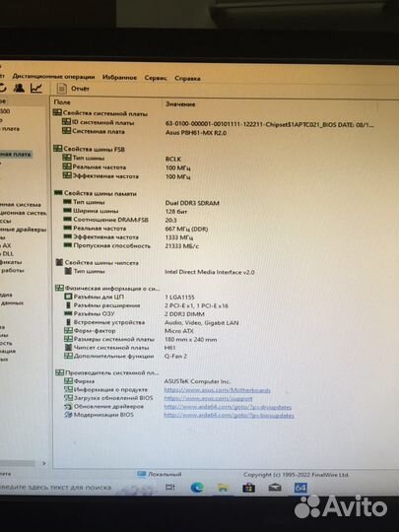Click the AIDA64 taskbar icon
The height and width of the screenshot is (532, 399).
300,489
